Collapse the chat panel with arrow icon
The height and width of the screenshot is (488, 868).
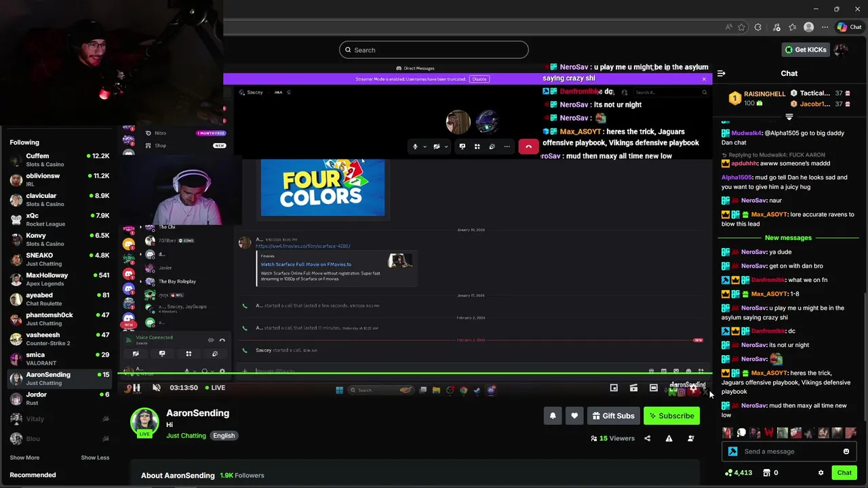722,73
